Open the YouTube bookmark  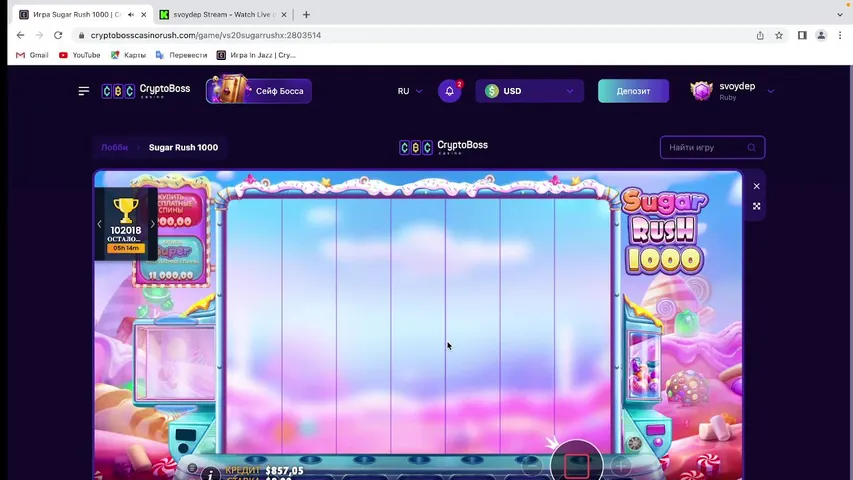[x=79, y=55]
